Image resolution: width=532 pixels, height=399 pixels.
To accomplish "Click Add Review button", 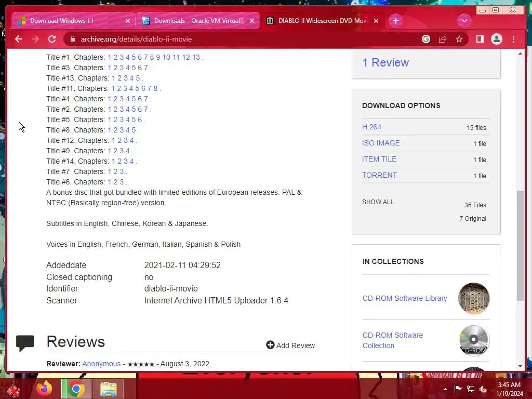I will point(291,345).
